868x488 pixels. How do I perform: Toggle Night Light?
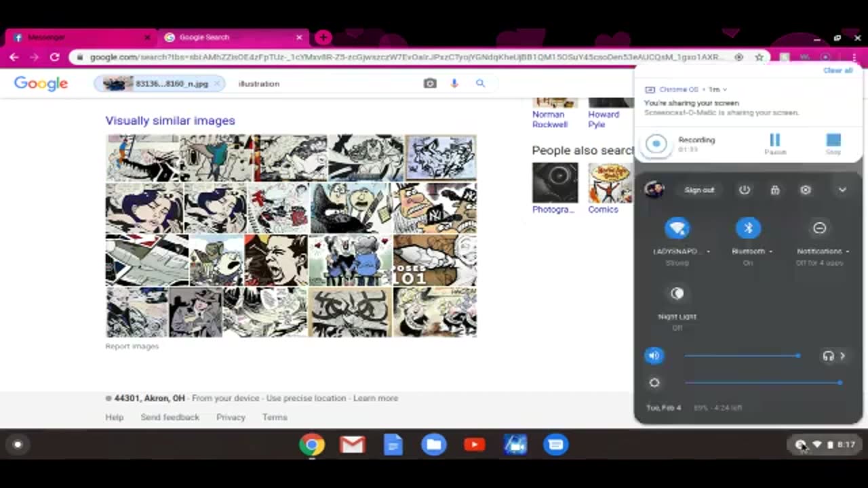[x=677, y=293]
